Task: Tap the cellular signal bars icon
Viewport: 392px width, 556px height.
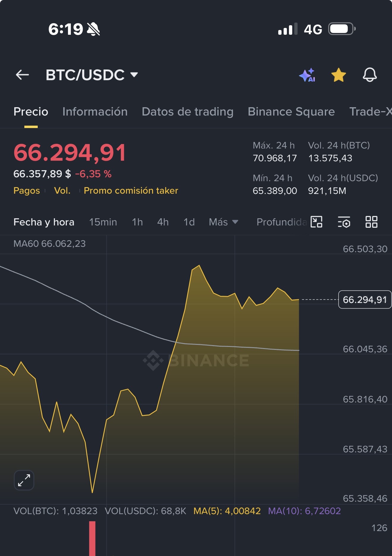Action: (288, 29)
